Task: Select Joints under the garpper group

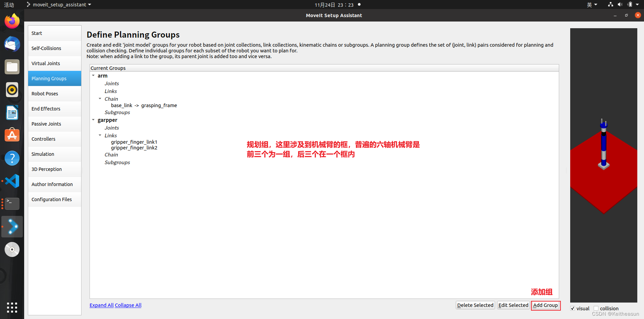Action: pyautogui.click(x=112, y=128)
